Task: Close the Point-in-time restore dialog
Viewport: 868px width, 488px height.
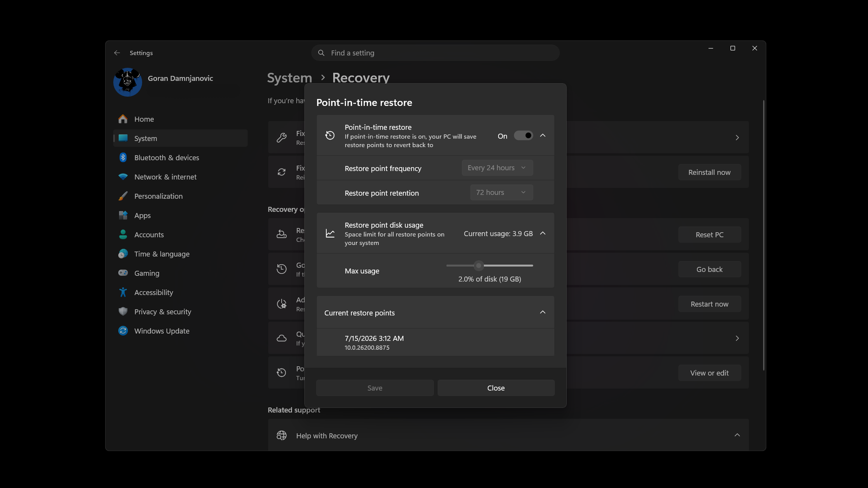Action: click(x=496, y=388)
